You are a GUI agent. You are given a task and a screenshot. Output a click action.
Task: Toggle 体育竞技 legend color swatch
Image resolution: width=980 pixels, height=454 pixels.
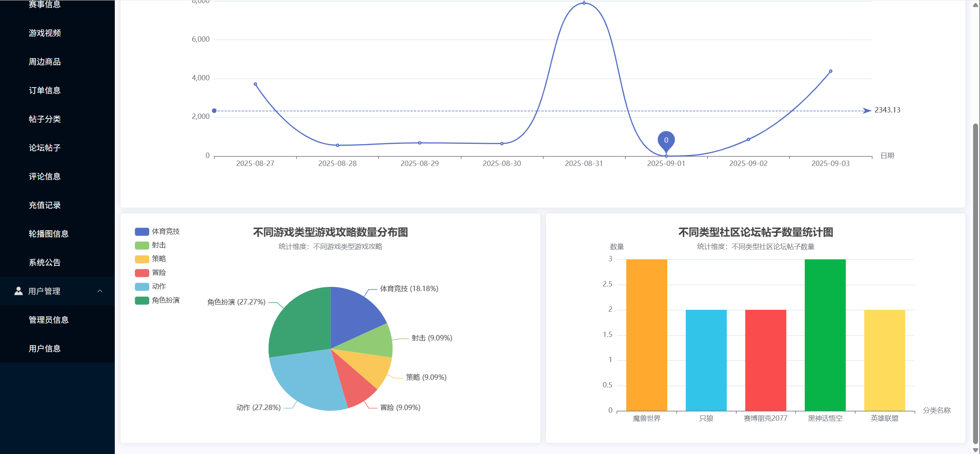click(x=142, y=231)
